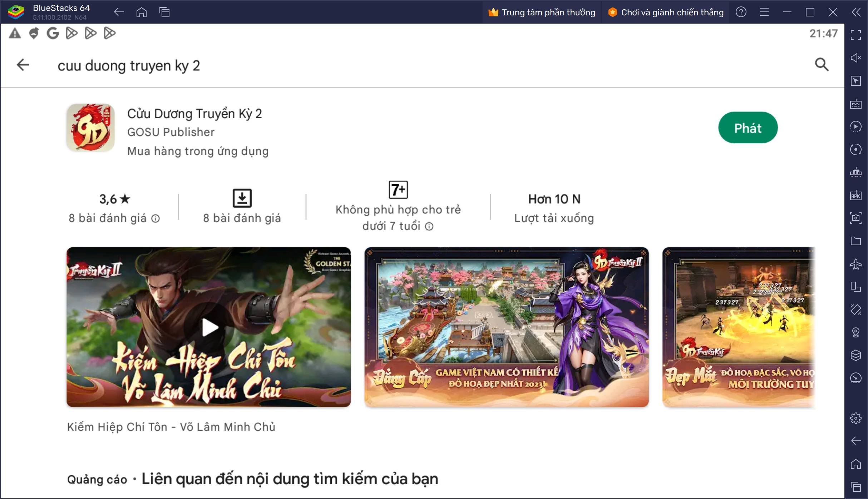Open the media folder sidebar icon
Image resolution: width=868 pixels, height=499 pixels.
click(856, 241)
